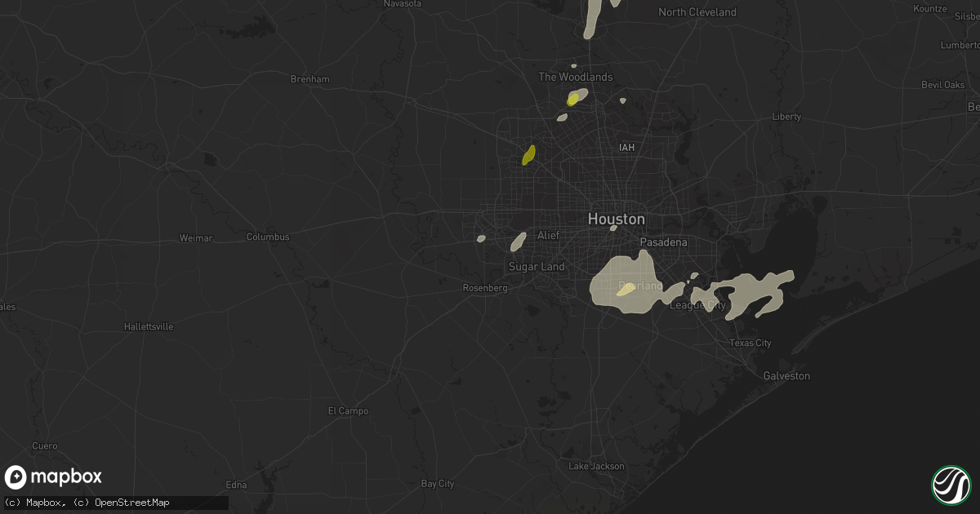Click the Bay City label
Viewport: 980px width, 514px height.
[437, 484]
